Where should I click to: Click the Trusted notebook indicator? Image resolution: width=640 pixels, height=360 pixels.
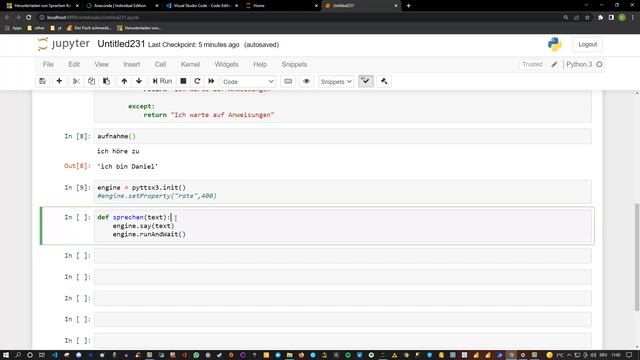tap(532, 64)
